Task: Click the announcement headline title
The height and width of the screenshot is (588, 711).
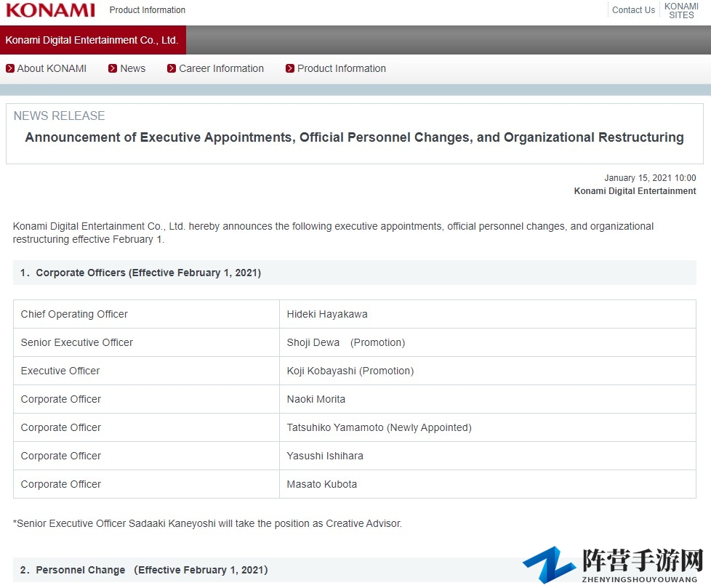Action: tap(355, 137)
